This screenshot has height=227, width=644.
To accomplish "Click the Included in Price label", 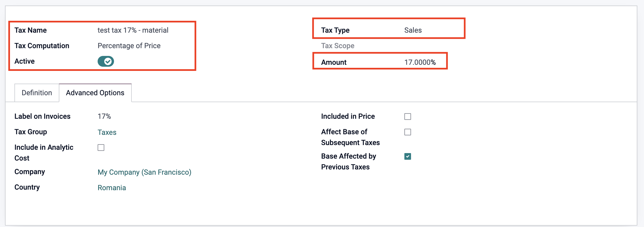I will pos(348,116).
